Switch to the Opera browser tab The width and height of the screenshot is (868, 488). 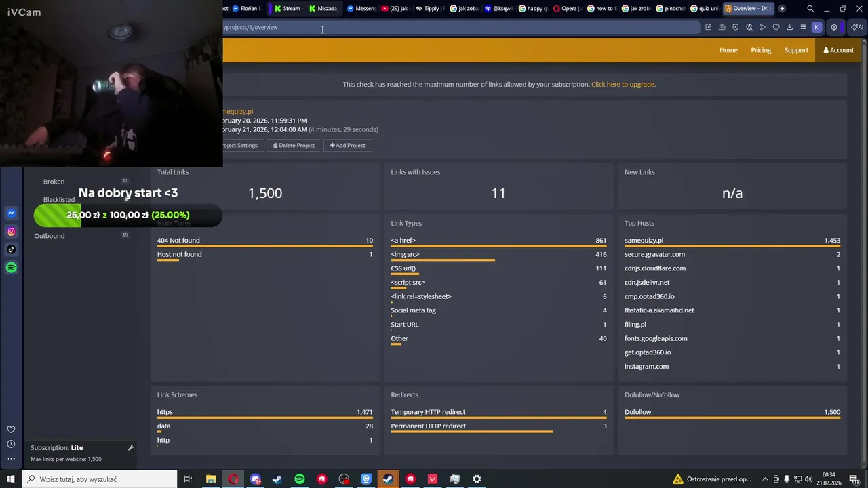(x=568, y=9)
